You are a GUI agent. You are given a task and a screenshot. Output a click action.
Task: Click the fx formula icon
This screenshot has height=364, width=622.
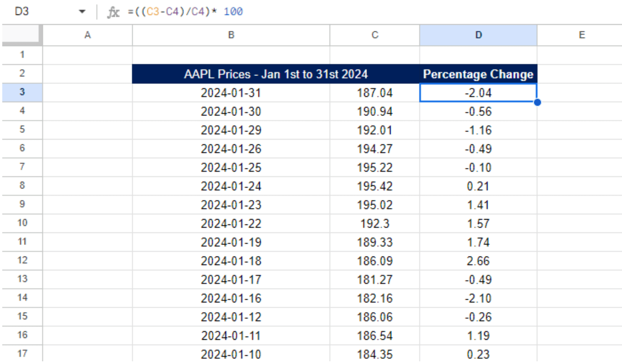(x=114, y=12)
